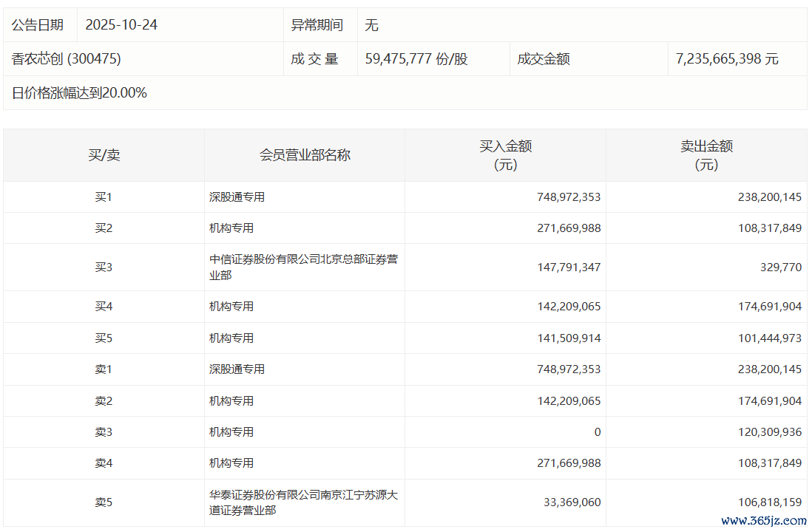
Task: Click the 会员营业部名称 column header
Action: (x=305, y=155)
